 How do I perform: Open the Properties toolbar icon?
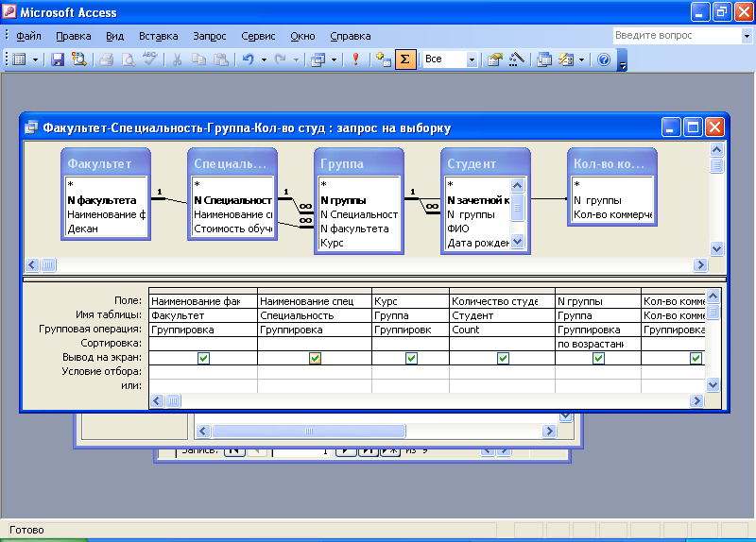point(494,59)
